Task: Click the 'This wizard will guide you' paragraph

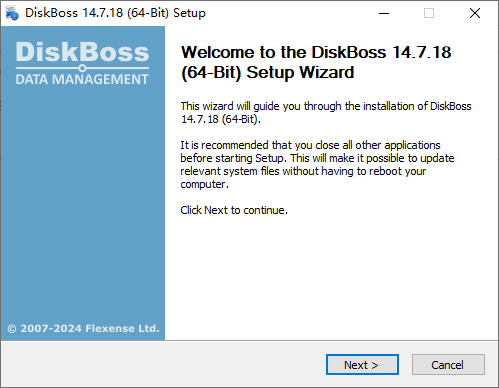Action: pos(326,112)
